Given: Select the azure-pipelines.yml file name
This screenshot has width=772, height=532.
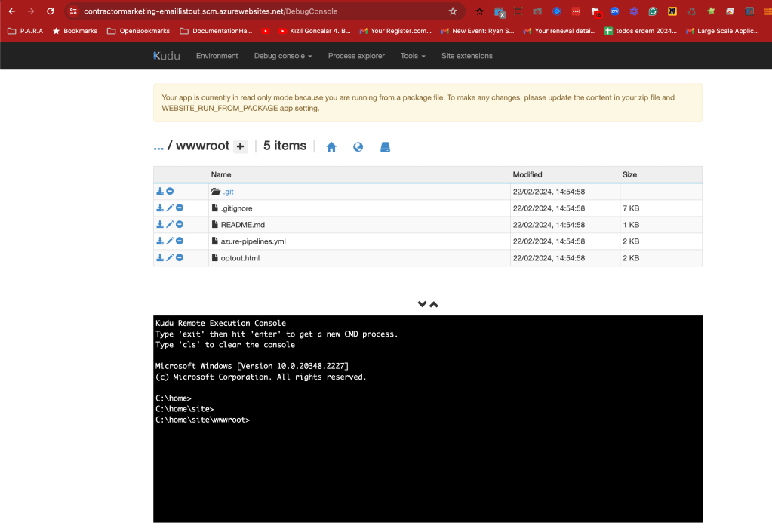Looking at the screenshot, I should (253, 241).
